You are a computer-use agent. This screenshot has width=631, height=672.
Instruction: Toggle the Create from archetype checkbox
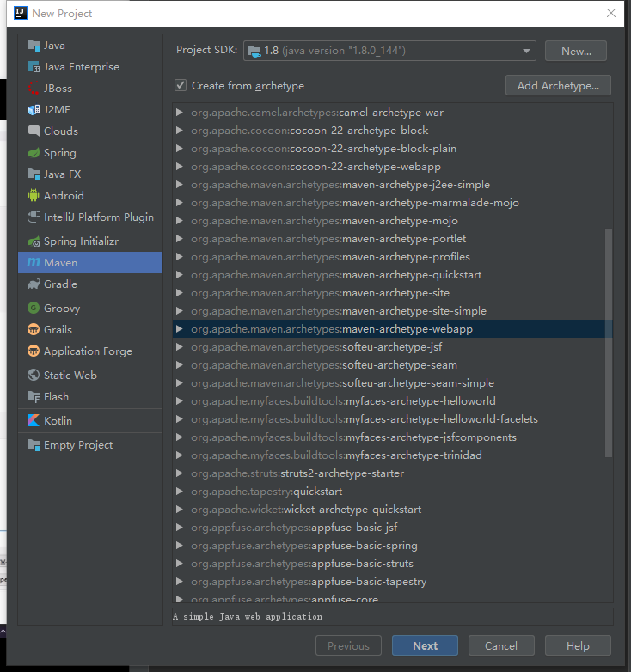[x=181, y=85]
